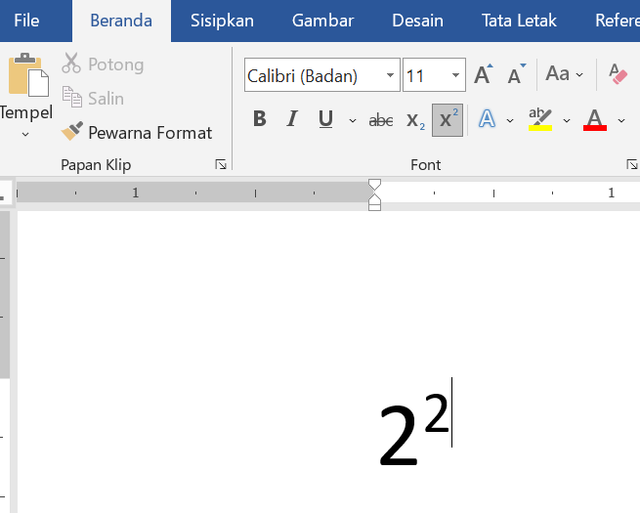Toggle Bold formatting
The image size is (640, 513).
tap(260, 120)
